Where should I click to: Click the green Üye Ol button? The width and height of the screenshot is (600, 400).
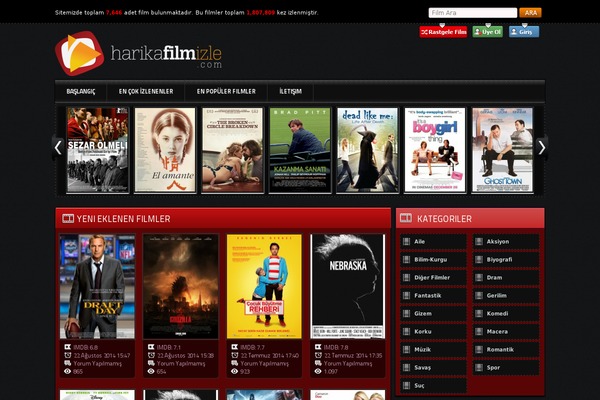488,32
